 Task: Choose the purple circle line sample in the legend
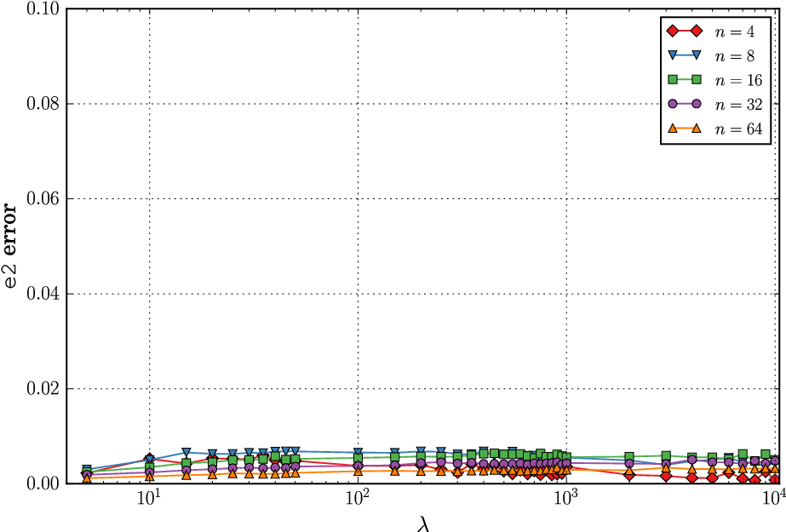[685, 104]
